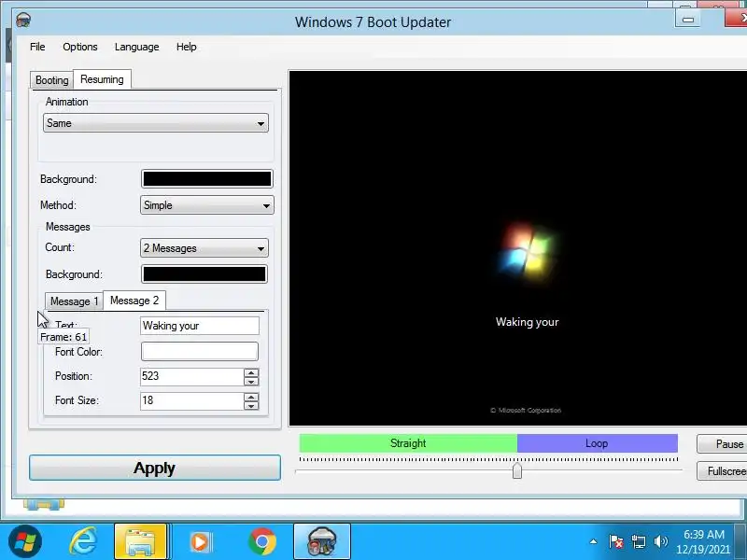The width and height of the screenshot is (747, 560).
Task: Expand the Animation dropdown showing Same
Action: (156, 123)
